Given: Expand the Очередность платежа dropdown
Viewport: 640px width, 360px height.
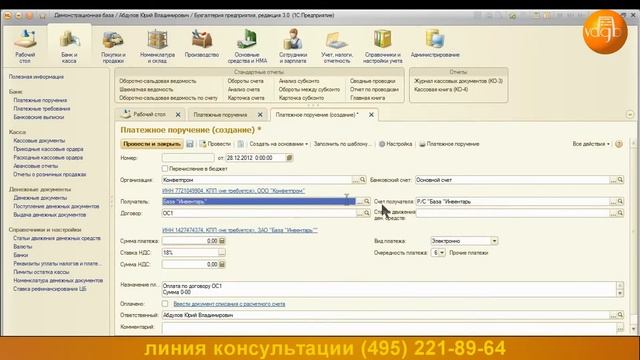Looking at the screenshot, I should point(442,253).
